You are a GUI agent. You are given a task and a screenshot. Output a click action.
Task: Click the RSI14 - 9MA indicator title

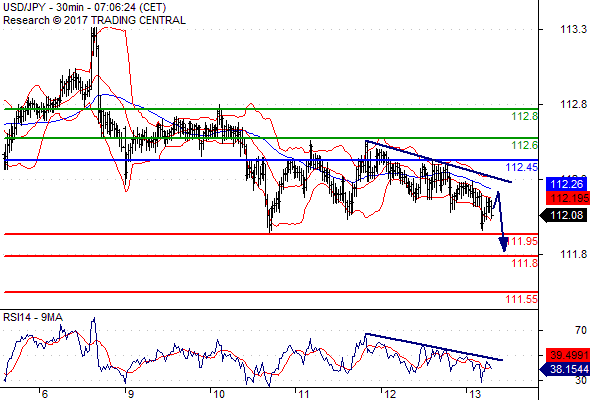click(x=33, y=318)
